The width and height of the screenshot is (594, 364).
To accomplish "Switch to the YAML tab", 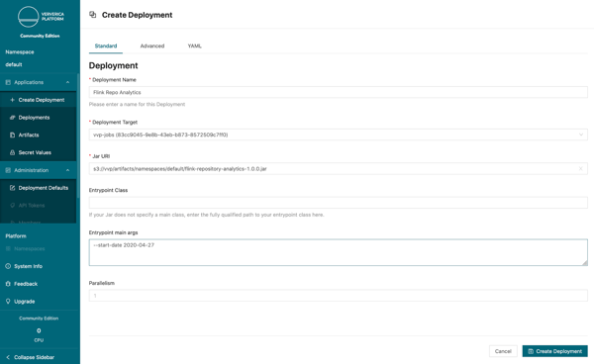I will pos(195,45).
